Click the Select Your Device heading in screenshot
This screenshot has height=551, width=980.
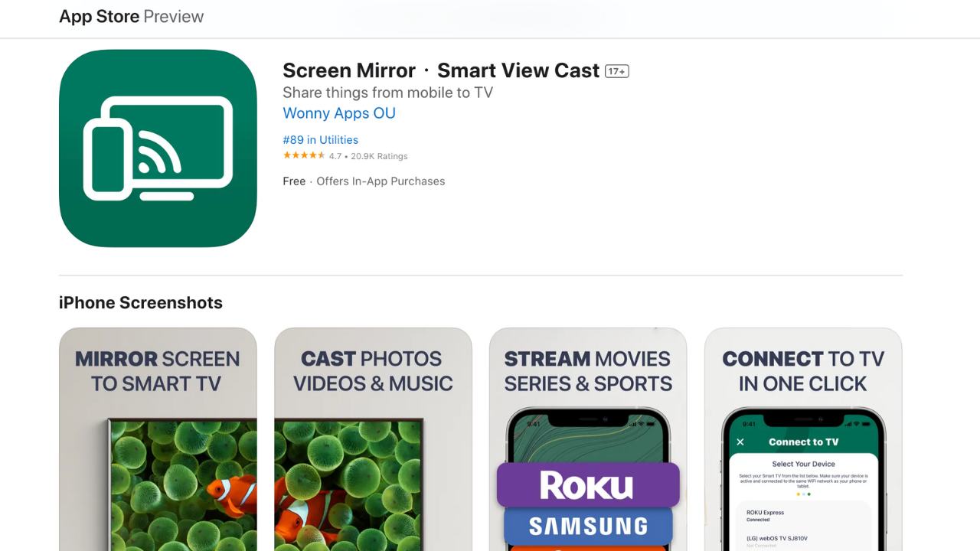click(803, 464)
